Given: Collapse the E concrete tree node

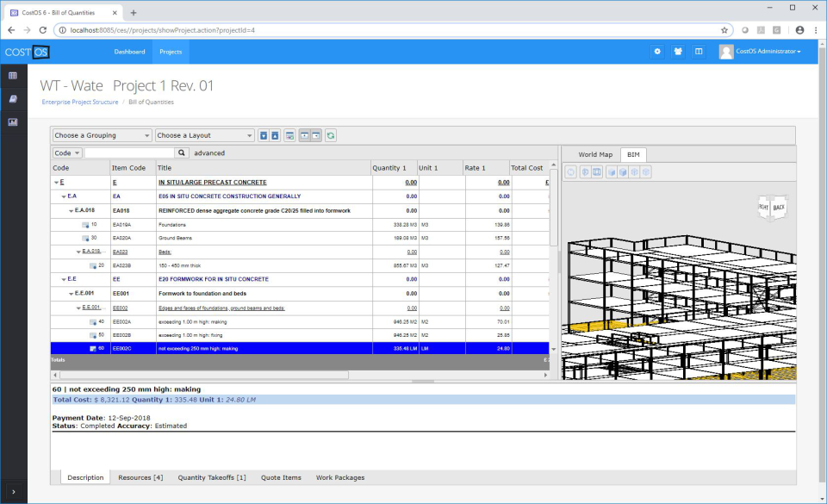Looking at the screenshot, I should coord(55,183).
